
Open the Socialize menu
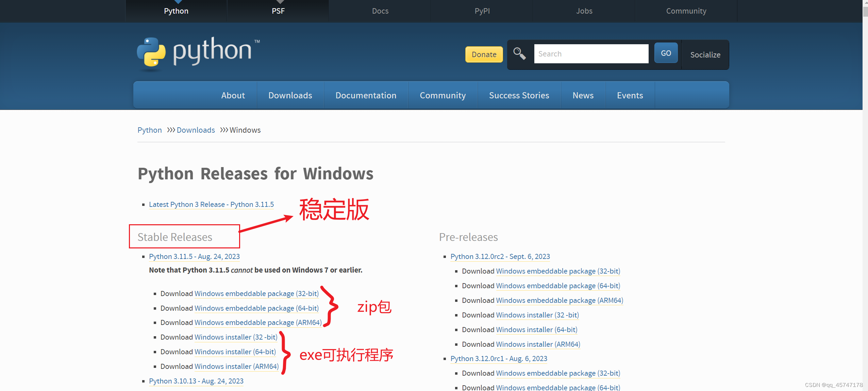click(x=705, y=55)
